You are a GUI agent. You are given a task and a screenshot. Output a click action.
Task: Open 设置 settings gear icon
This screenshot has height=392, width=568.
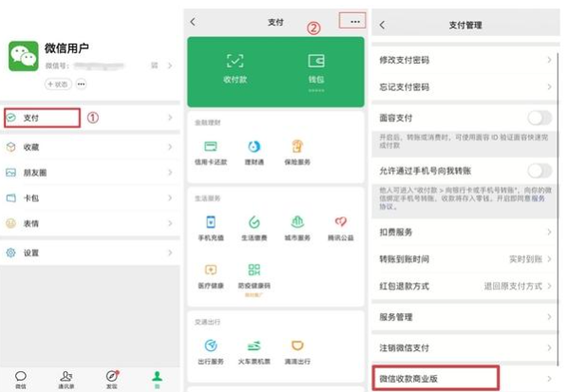11,252
